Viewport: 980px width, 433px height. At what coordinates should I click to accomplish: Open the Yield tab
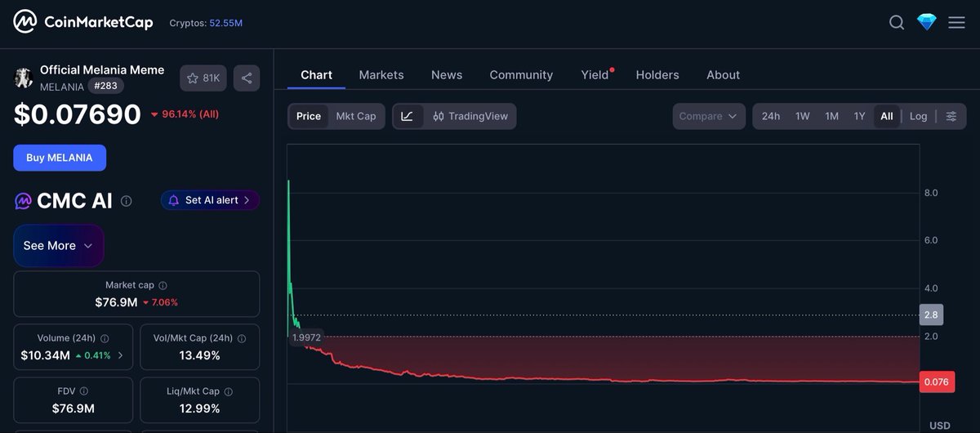[x=595, y=74]
